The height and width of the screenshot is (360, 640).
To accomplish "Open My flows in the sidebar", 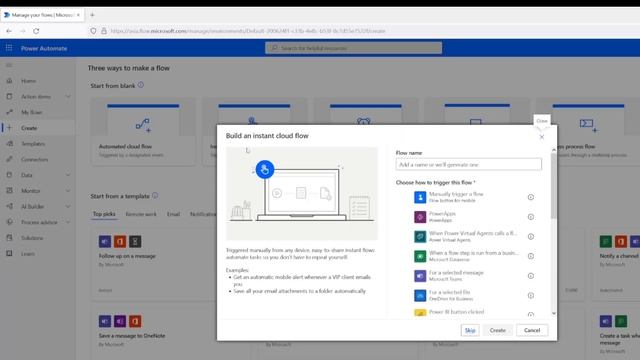I will 31,112.
